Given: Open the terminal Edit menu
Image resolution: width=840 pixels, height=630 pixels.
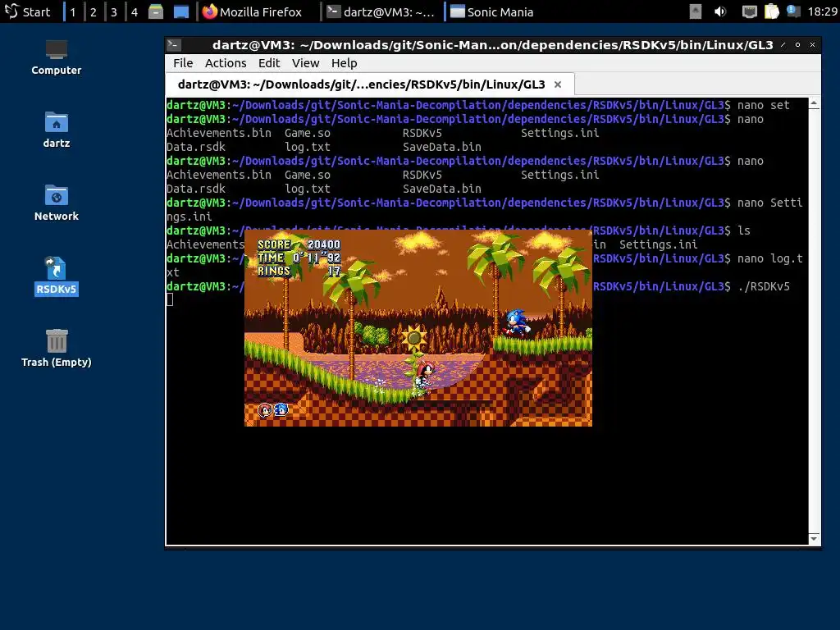Looking at the screenshot, I should click(x=269, y=63).
